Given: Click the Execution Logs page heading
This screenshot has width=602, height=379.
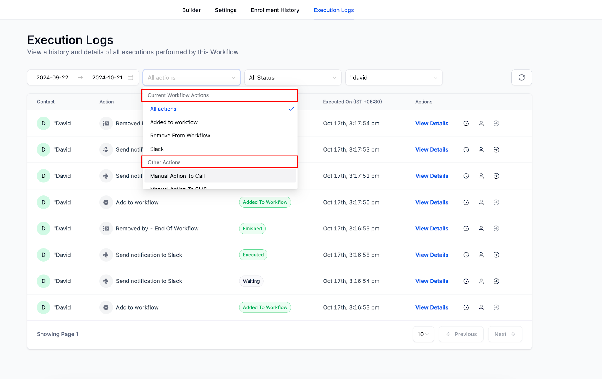Looking at the screenshot, I should pos(70,40).
